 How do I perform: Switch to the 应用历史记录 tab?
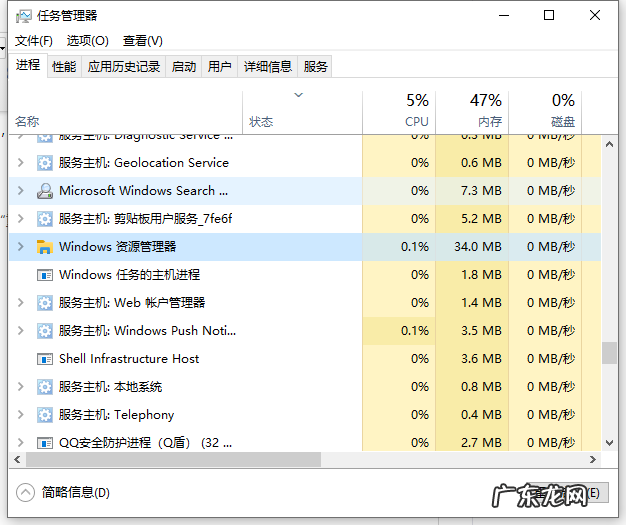[x=124, y=66]
